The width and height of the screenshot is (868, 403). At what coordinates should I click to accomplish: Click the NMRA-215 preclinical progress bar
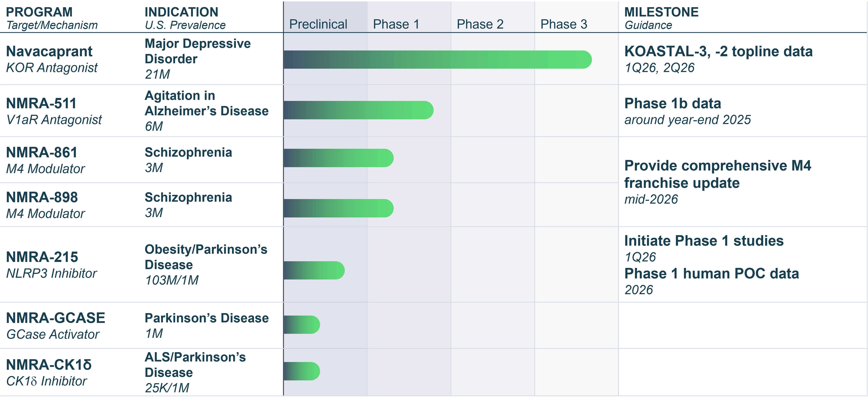314,270
